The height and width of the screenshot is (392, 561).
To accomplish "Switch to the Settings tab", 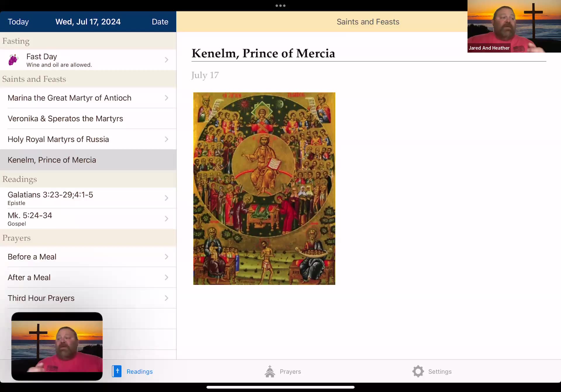I will [x=432, y=371].
